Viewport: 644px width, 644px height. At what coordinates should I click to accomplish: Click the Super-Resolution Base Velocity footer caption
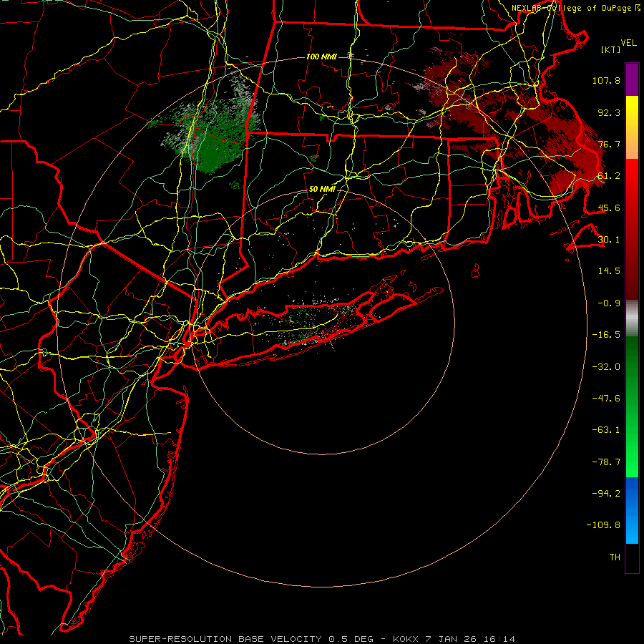click(322, 639)
